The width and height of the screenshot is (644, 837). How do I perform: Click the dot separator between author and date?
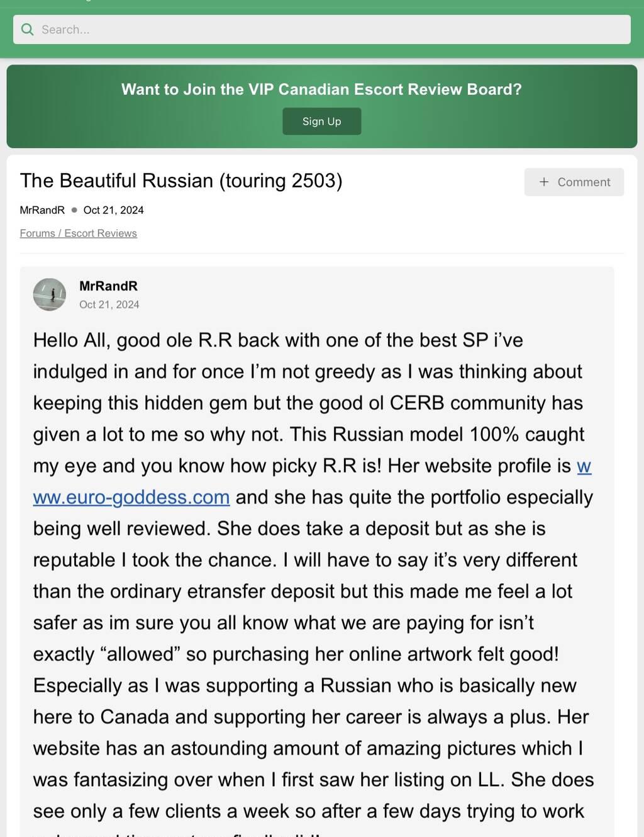74,210
